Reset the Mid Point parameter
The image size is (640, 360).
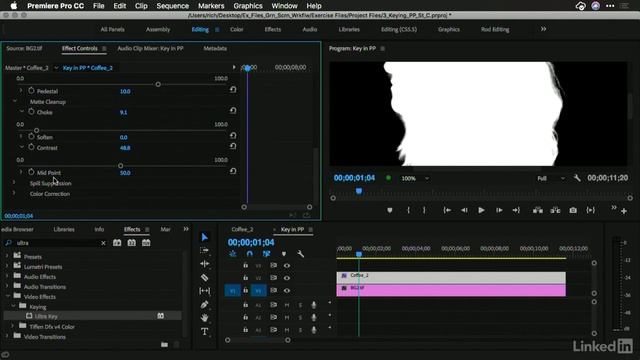coord(233,171)
